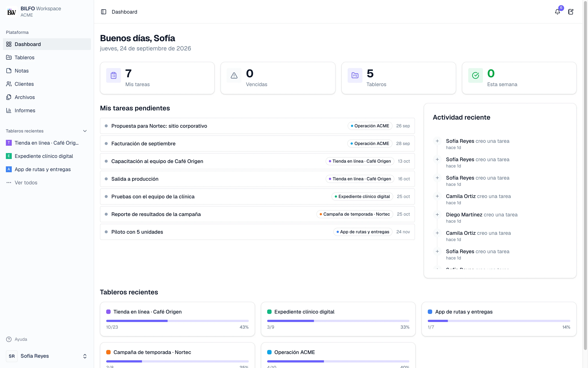Collapse the Tableros recientes sidebar section
Image resolution: width=588 pixels, height=368 pixels.
coord(85,131)
